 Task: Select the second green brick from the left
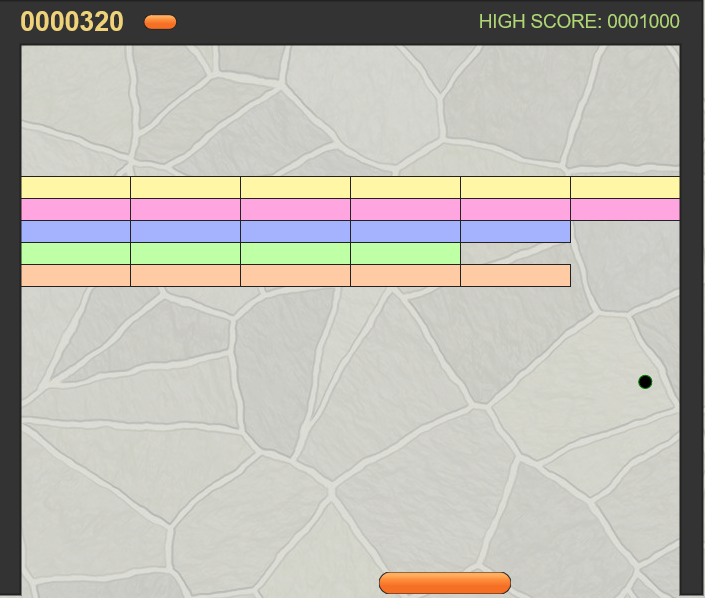[x=185, y=254]
